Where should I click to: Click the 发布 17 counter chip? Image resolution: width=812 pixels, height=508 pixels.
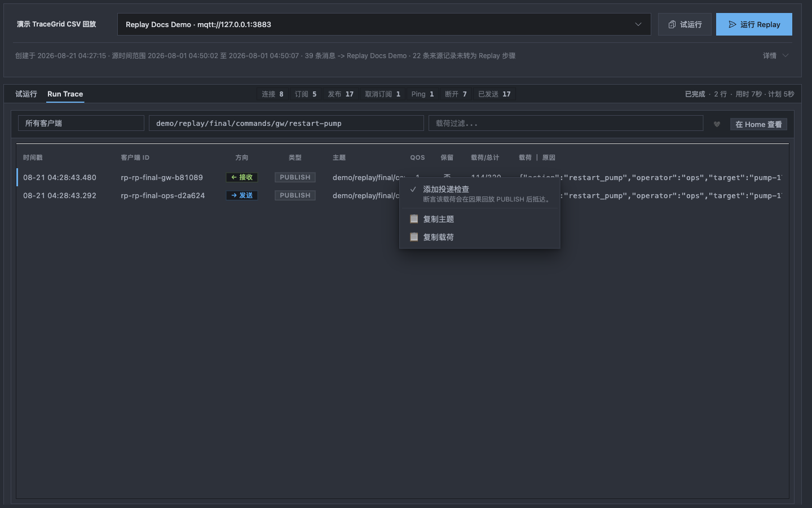coord(341,94)
